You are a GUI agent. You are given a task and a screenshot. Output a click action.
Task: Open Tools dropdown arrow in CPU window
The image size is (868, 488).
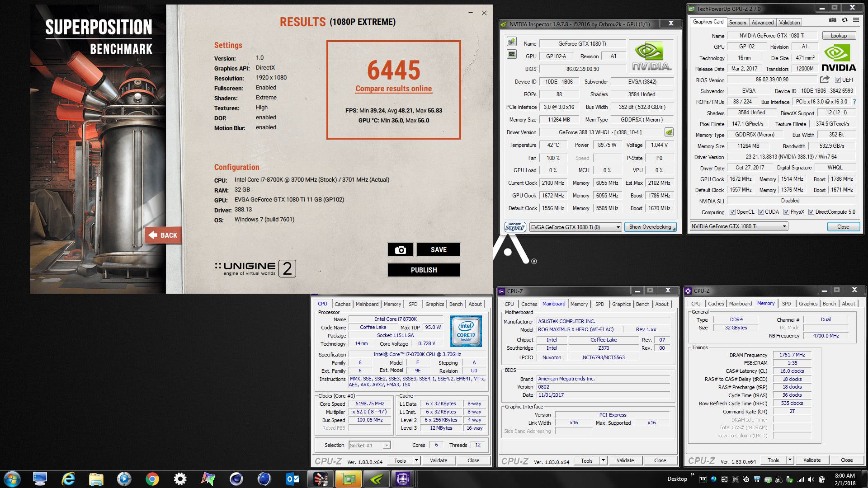point(416,460)
